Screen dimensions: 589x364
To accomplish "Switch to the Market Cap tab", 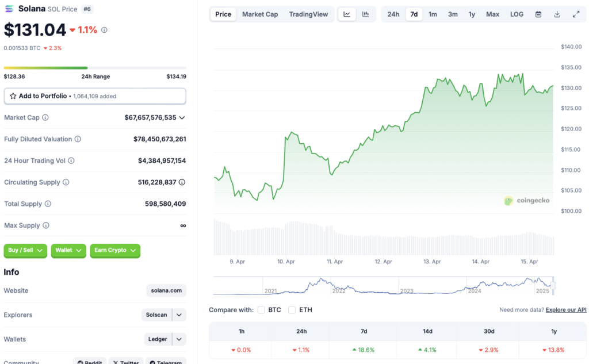I will pos(260,14).
